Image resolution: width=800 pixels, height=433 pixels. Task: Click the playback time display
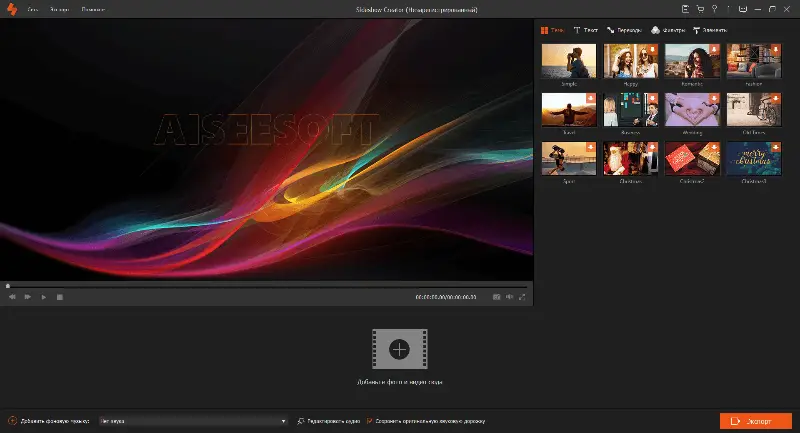click(445, 297)
